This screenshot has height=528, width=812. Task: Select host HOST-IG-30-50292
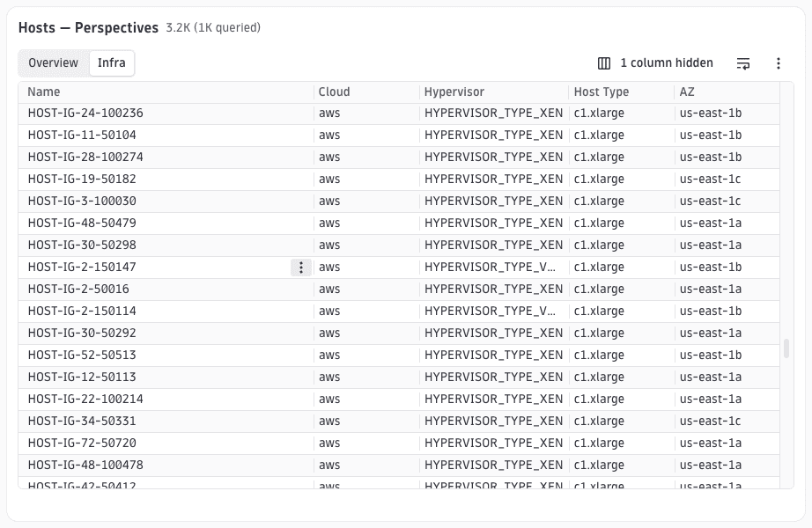[82, 334]
